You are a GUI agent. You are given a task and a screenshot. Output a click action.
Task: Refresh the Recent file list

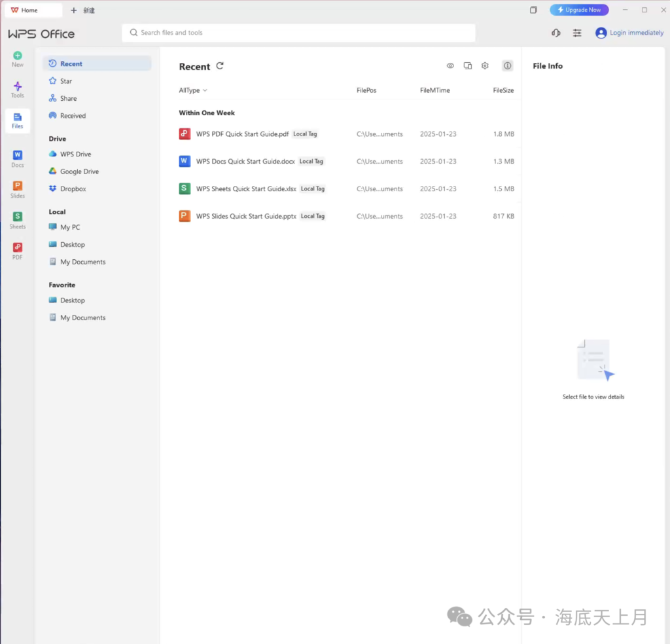(220, 66)
